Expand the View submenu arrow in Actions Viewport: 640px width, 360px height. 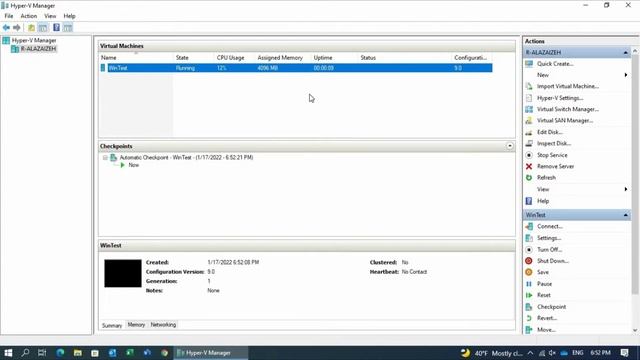[x=626, y=189]
